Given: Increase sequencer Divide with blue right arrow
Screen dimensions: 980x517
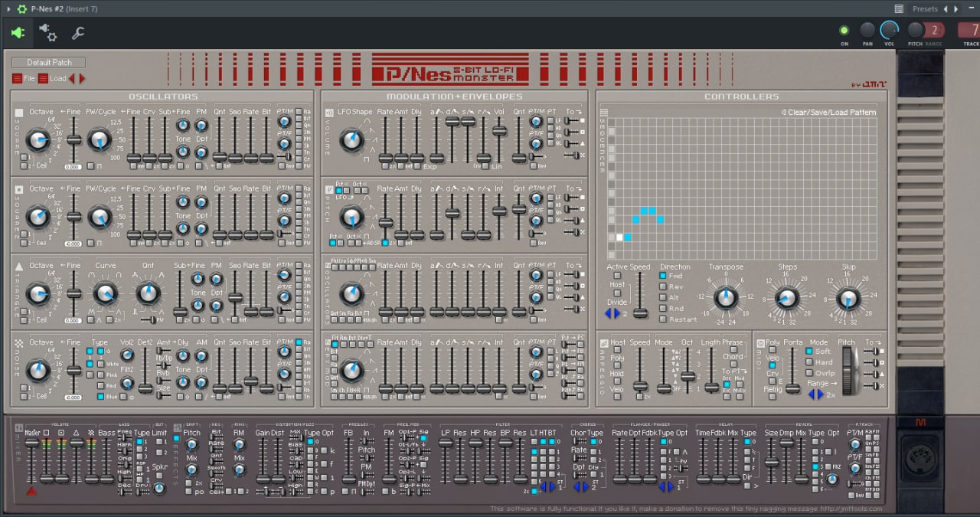Looking at the screenshot, I should click(617, 313).
